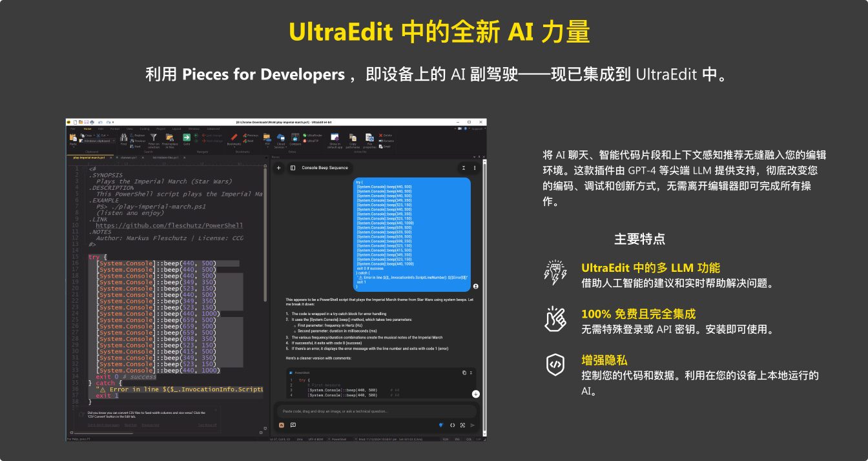Expand the PowerShell code block chevron

tap(471, 373)
